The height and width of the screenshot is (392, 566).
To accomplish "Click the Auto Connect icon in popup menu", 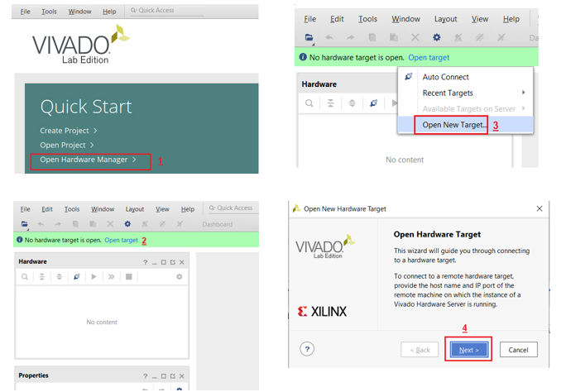I will pos(408,77).
